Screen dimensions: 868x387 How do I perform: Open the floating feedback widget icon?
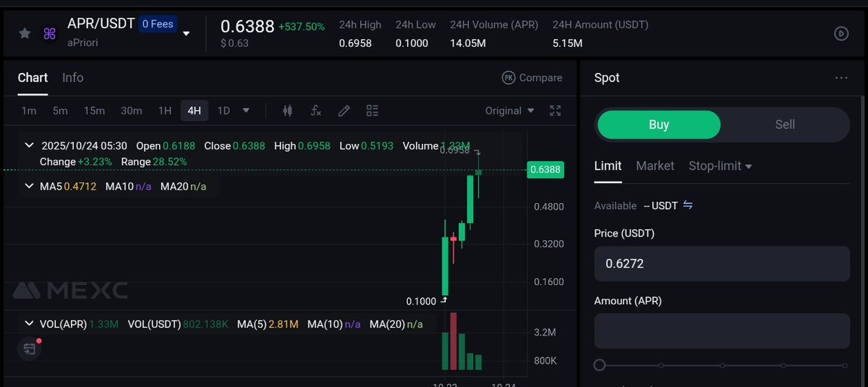click(x=30, y=348)
